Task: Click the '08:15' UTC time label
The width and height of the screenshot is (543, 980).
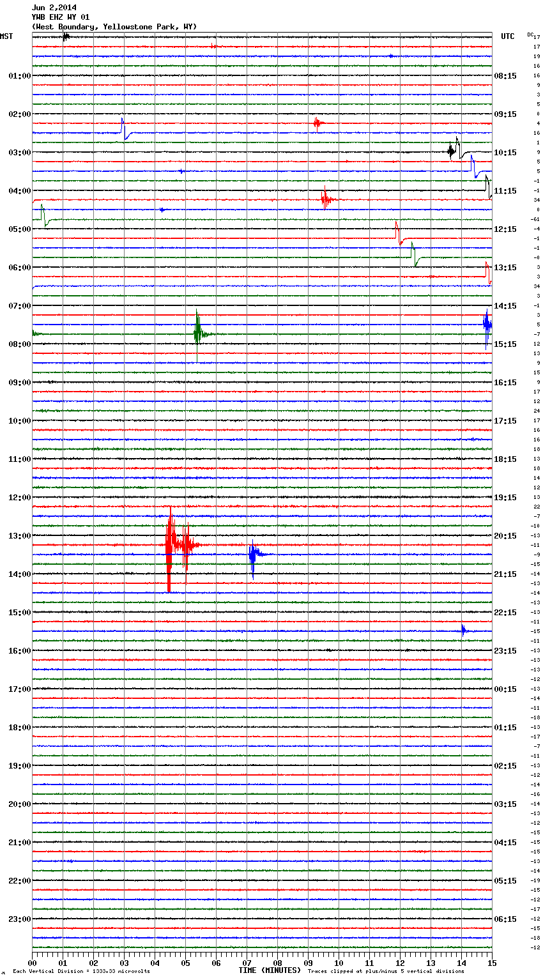Action: pyautogui.click(x=505, y=76)
